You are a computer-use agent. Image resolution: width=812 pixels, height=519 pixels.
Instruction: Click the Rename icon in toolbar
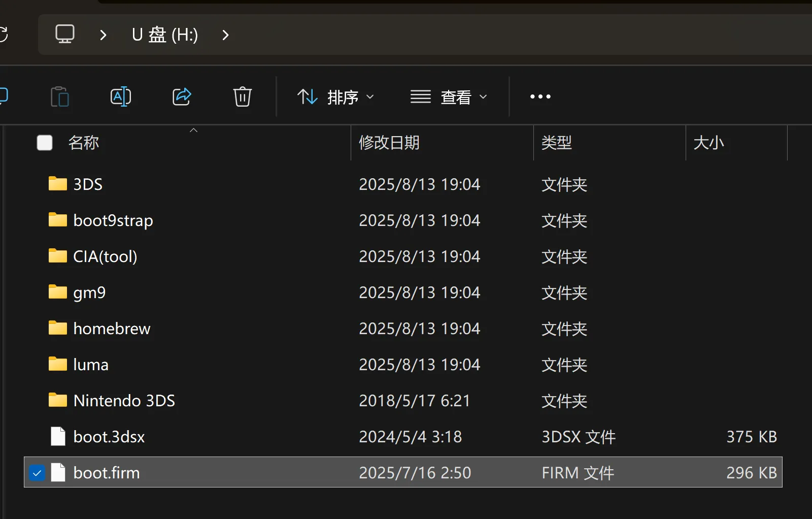pos(121,96)
